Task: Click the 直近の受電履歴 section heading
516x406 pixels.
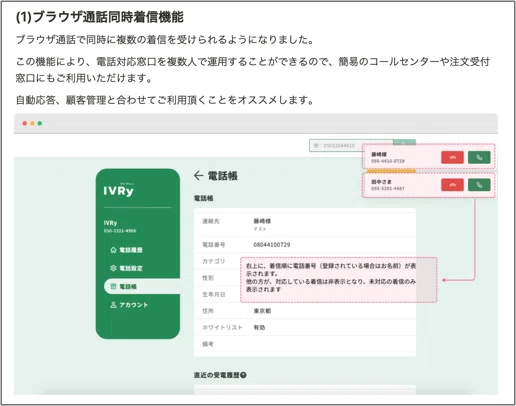Action: tap(217, 375)
